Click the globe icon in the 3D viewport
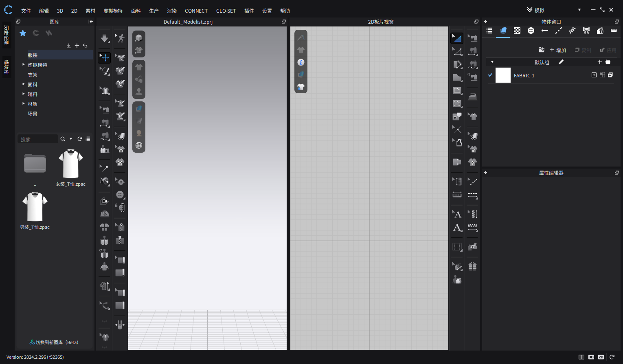This screenshot has width=623, height=364. (x=139, y=145)
